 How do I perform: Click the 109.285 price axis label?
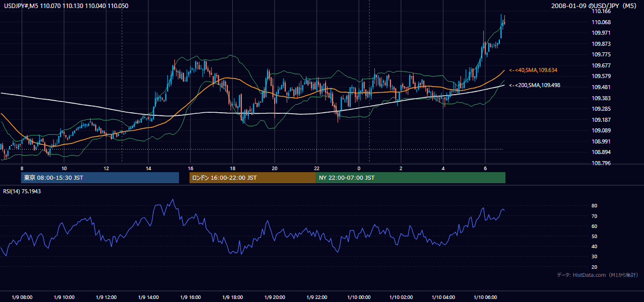(x=601, y=109)
